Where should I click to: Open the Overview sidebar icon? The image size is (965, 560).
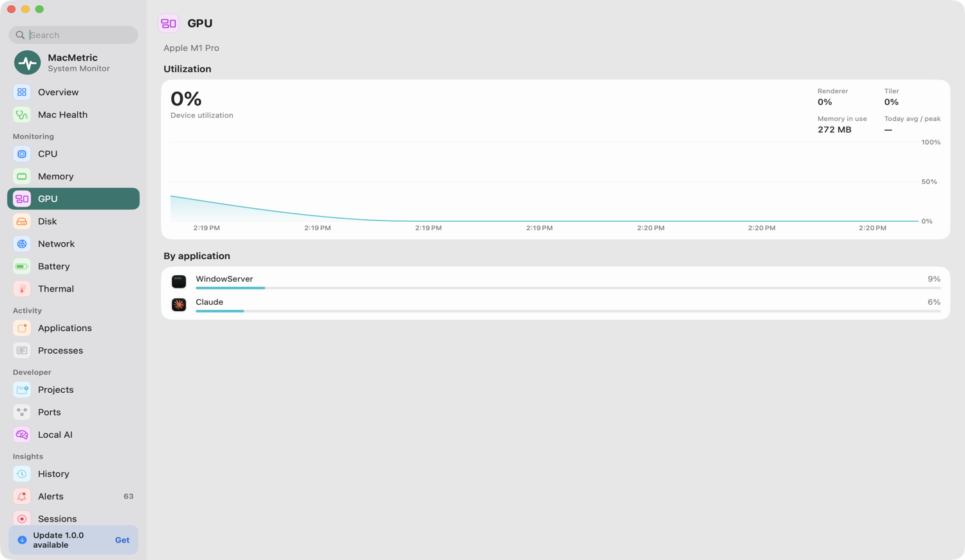[22, 92]
